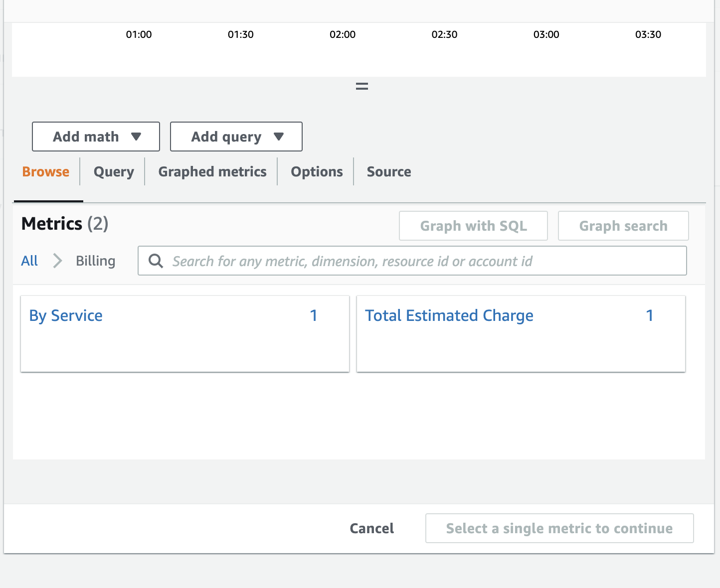Open the Query tab

pos(114,172)
